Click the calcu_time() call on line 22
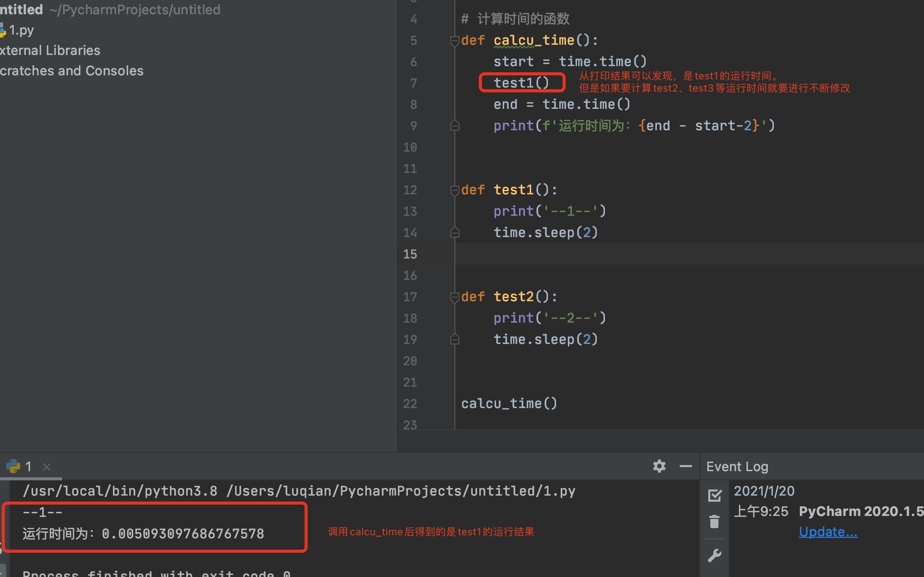Screen dimensions: 924x577 [x=509, y=403]
